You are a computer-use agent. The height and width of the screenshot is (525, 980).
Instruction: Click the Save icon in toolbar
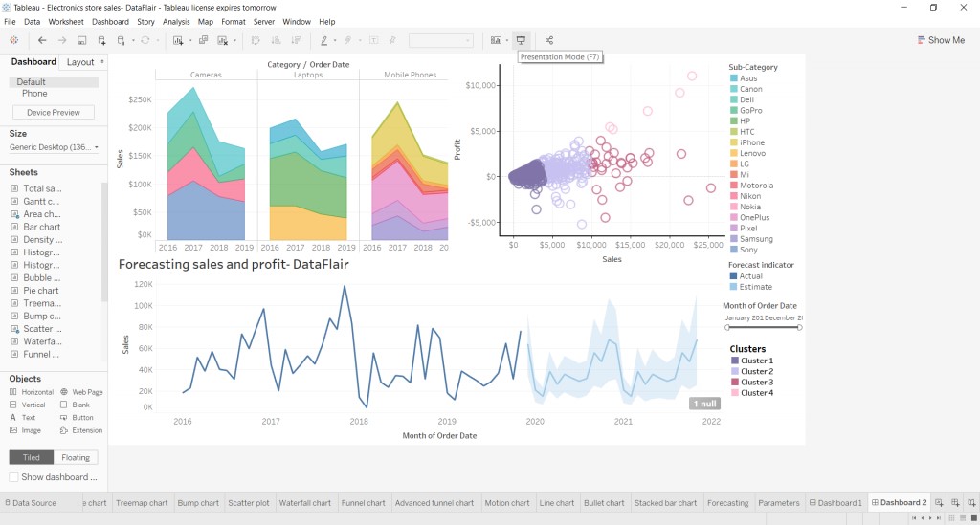pyautogui.click(x=82, y=40)
